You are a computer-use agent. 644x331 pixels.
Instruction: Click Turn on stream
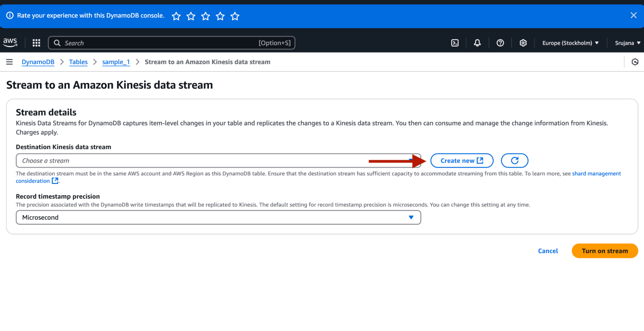click(605, 251)
